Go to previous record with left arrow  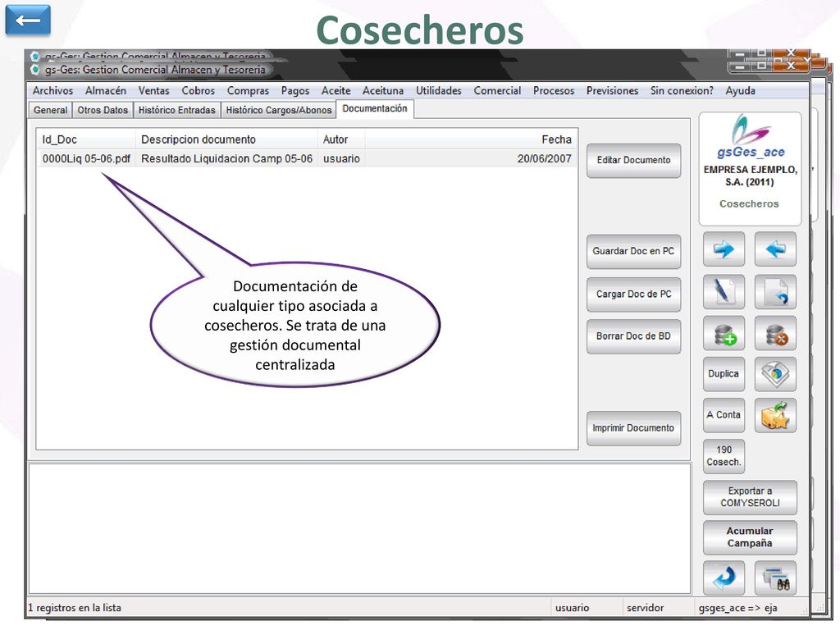[775, 249]
